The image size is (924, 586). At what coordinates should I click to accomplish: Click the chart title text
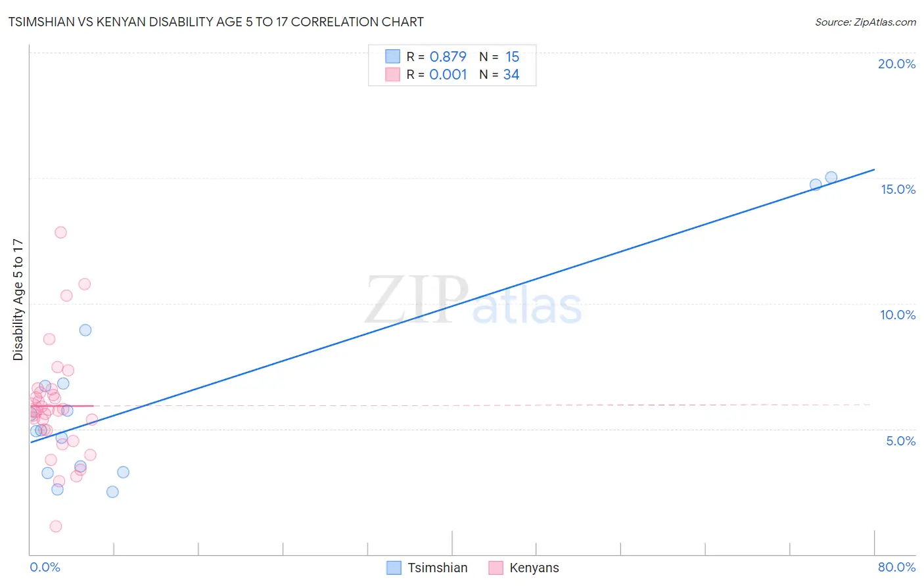[x=216, y=22]
